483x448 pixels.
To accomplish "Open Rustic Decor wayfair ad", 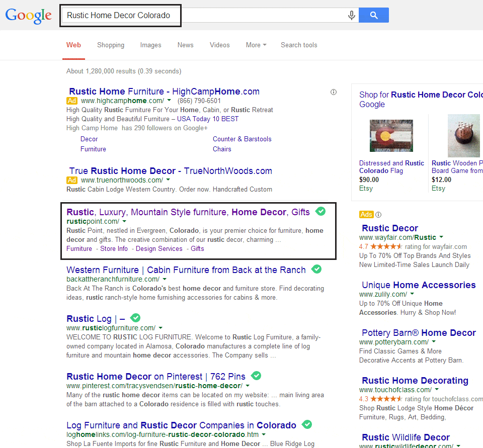I will click(x=390, y=228).
